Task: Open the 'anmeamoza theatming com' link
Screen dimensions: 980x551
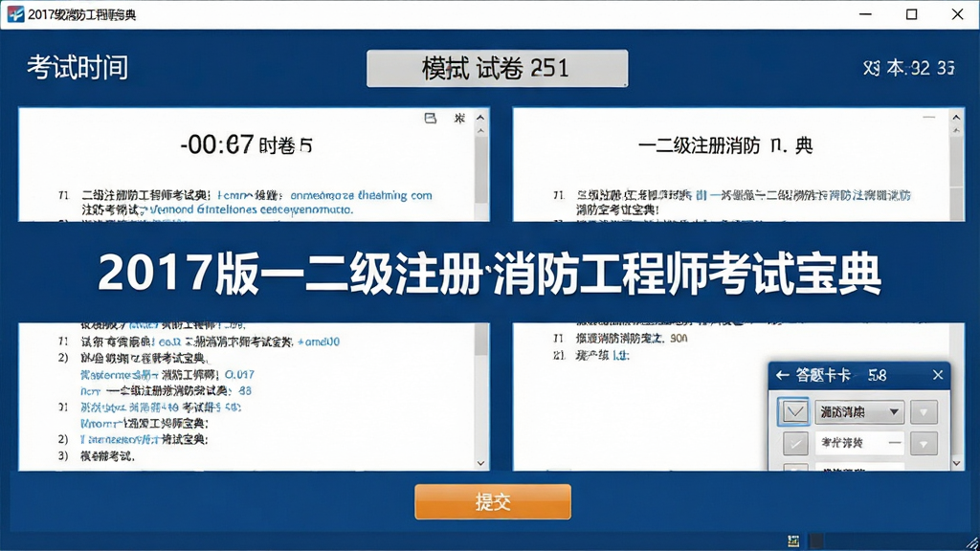Action: [x=361, y=195]
